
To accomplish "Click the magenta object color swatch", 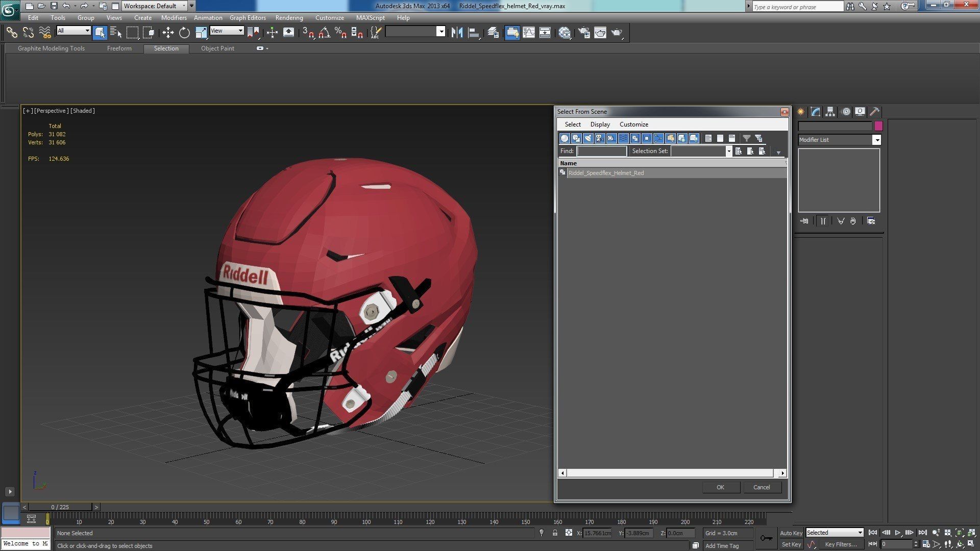I will (878, 126).
